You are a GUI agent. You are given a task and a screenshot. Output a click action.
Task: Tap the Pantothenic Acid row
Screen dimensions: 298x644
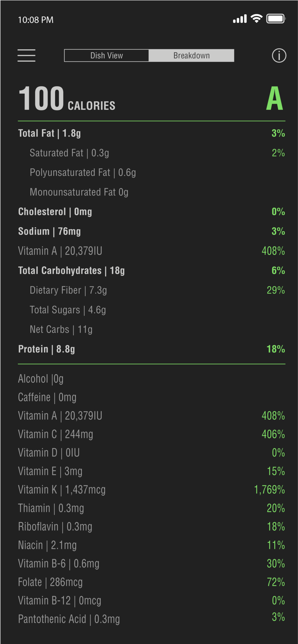tap(151, 619)
